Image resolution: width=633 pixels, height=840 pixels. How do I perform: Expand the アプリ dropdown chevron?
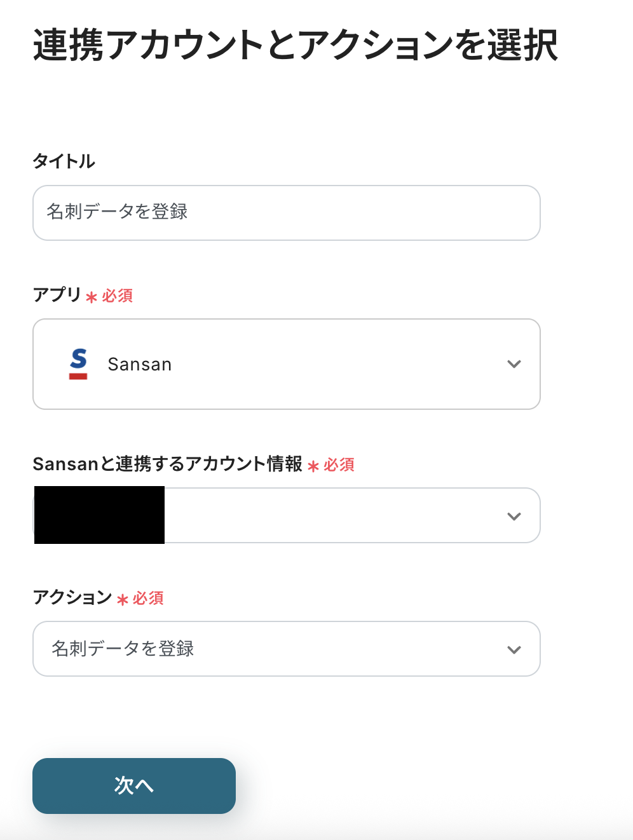(x=514, y=364)
